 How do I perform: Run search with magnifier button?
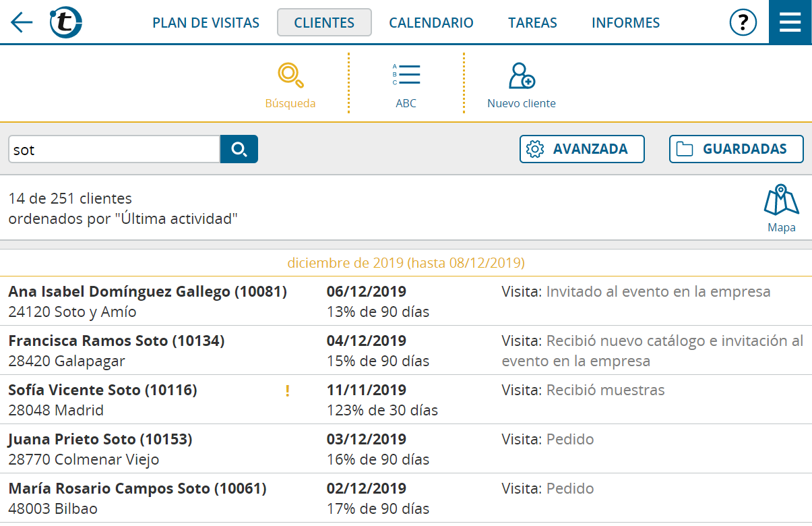tap(239, 149)
